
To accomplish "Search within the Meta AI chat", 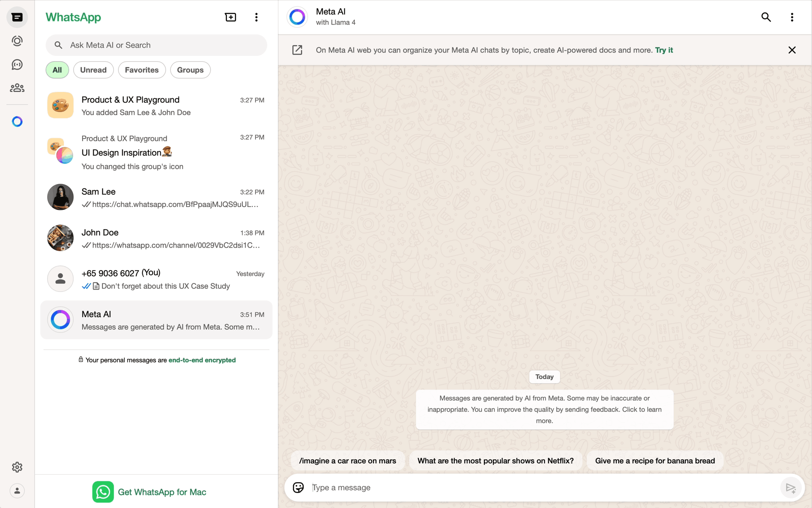I will [766, 17].
